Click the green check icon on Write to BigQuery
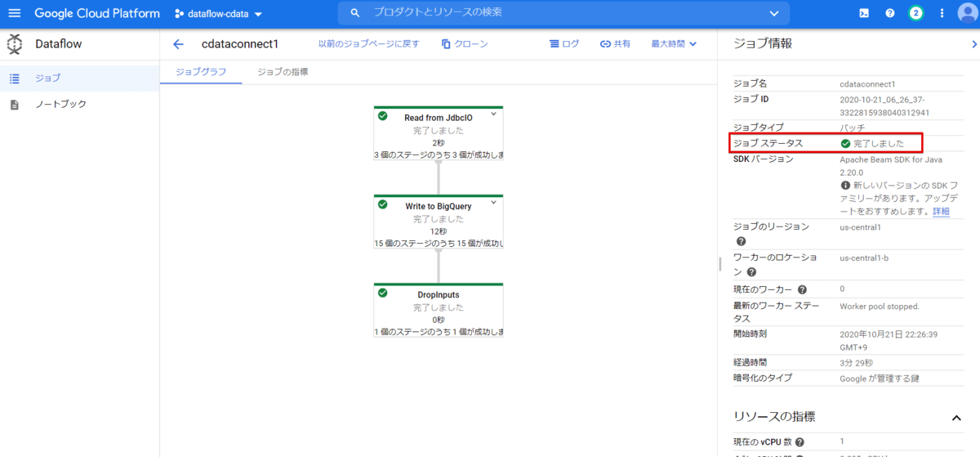The height and width of the screenshot is (457, 980). (383, 204)
